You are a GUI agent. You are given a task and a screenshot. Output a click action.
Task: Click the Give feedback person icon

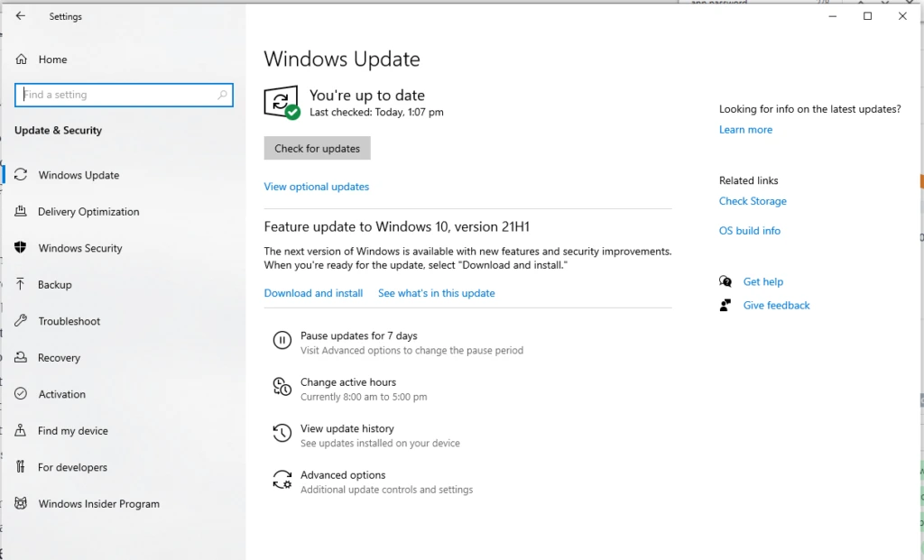click(725, 305)
